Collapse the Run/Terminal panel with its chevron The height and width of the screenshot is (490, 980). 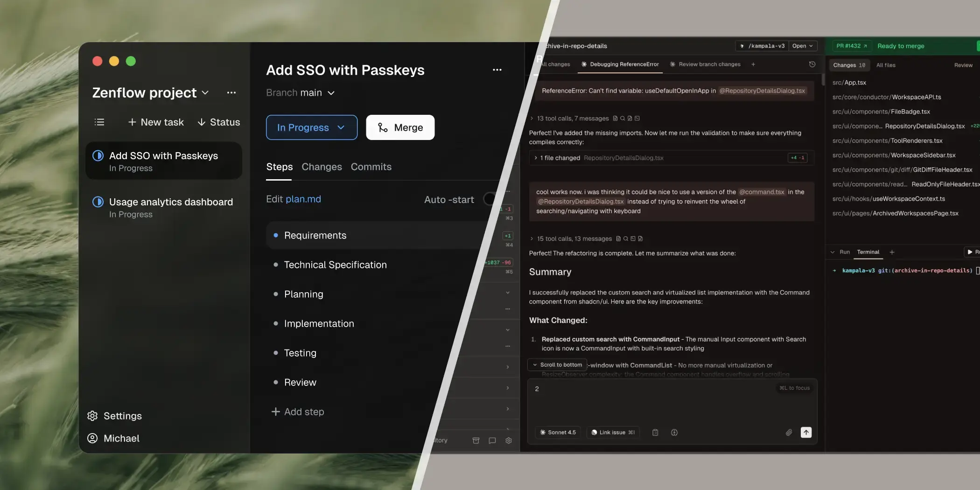point(833,252)
